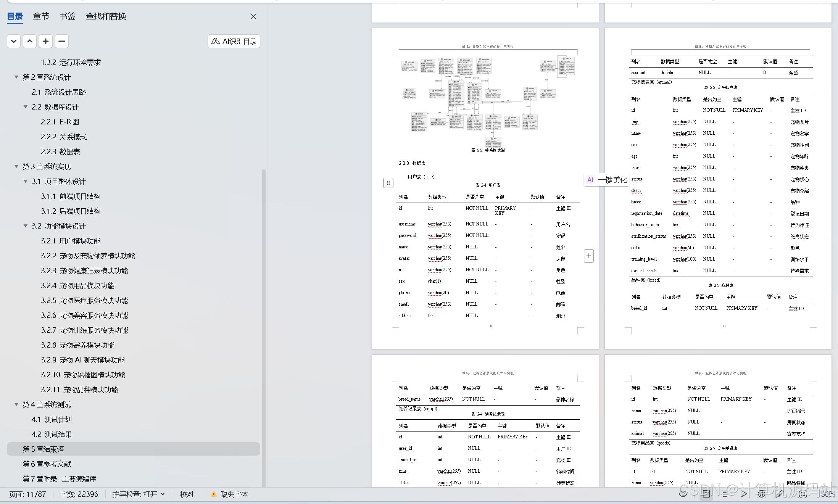Image resolution: width=838 pixels, height=504 pixels.
Task: Select 3.2.10 宠物轮播图模块功能
Action: [x=83, y=375]
